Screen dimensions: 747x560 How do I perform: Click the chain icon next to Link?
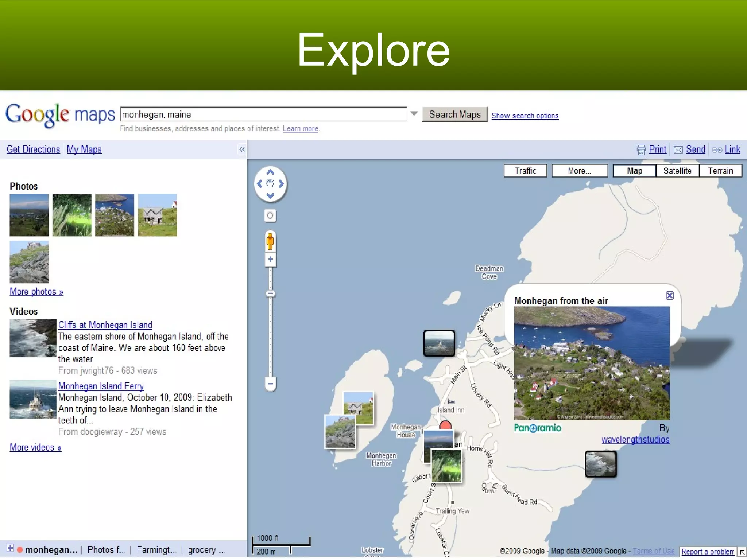tap(717, 150)
